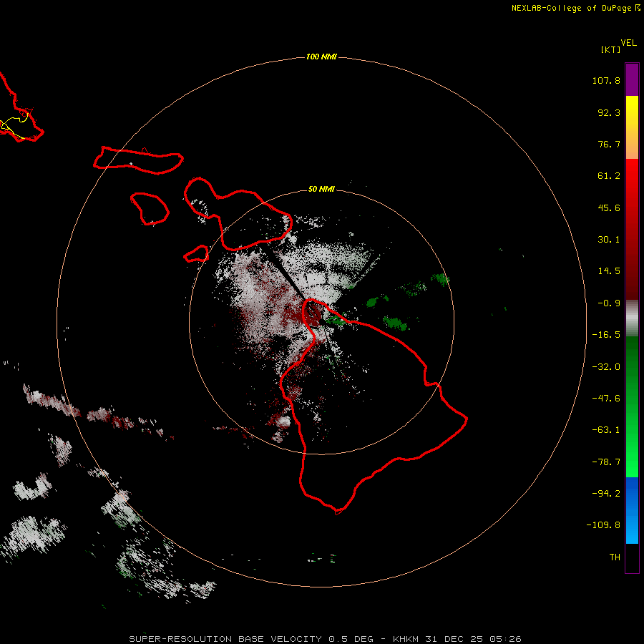Viewport: 644px width, 644px height.
Task: Click the 45.6 legend value
Action: tap(609, 208)
